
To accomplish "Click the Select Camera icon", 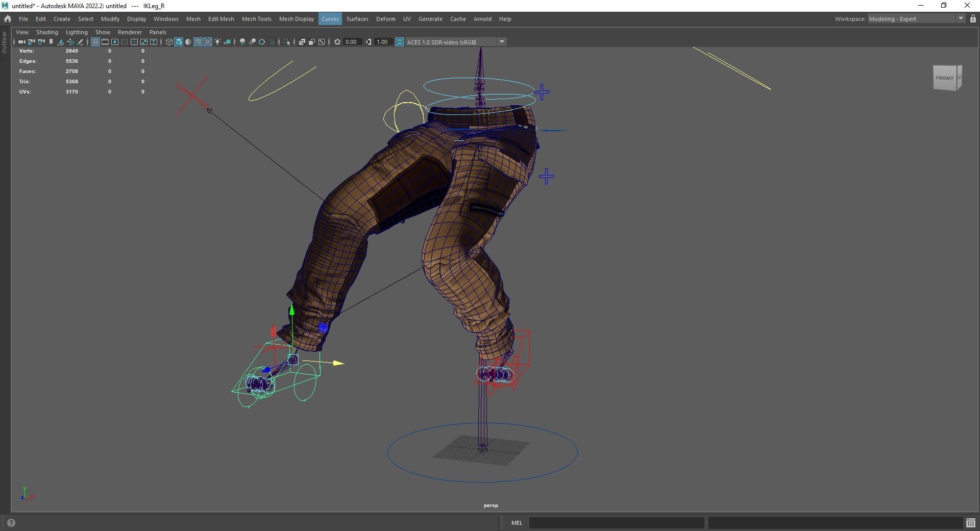I will [21, 42].
